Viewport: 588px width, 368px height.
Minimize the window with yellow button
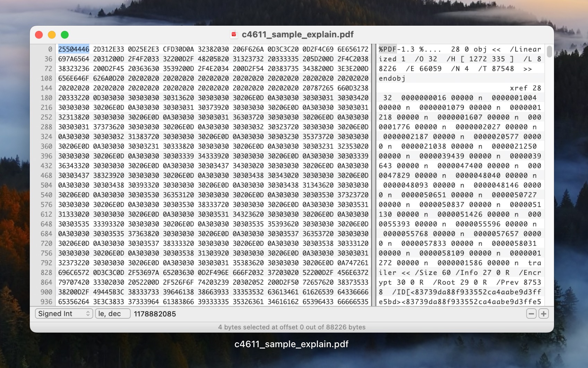tap(52, 35)
